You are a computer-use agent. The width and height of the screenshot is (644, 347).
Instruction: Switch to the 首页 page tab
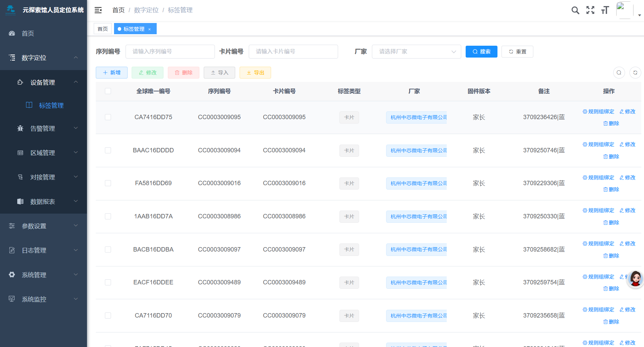(103, 29)
